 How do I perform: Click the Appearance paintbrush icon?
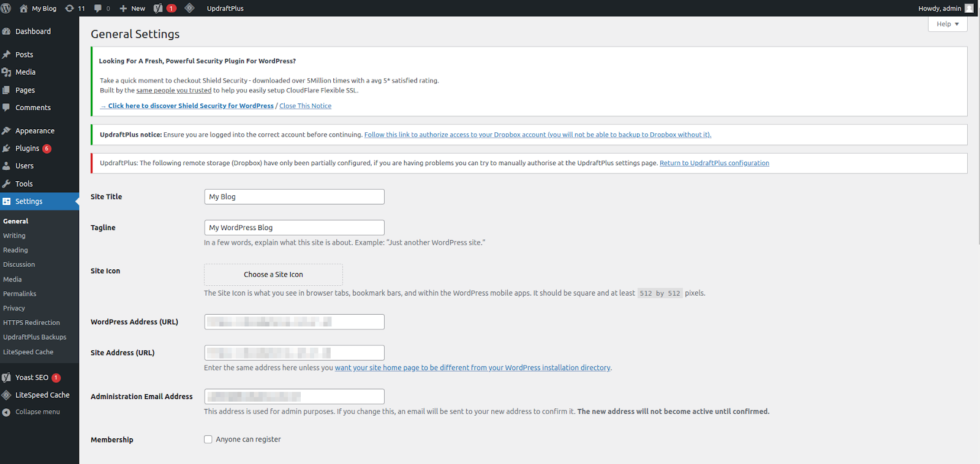6,131
